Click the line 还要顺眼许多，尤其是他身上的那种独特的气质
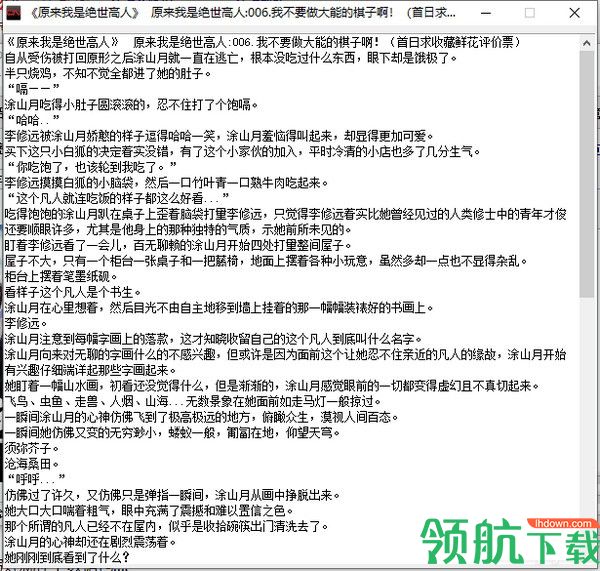The width and height of the screenshot is (600, 571). click(x=178, y=230)
